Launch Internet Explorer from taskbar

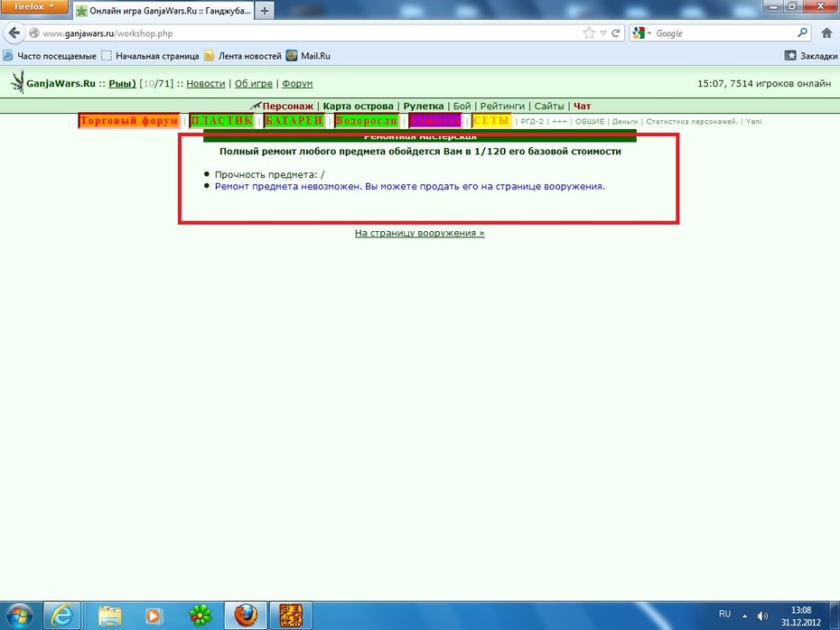pyautogui.click(x=62, y=616)
